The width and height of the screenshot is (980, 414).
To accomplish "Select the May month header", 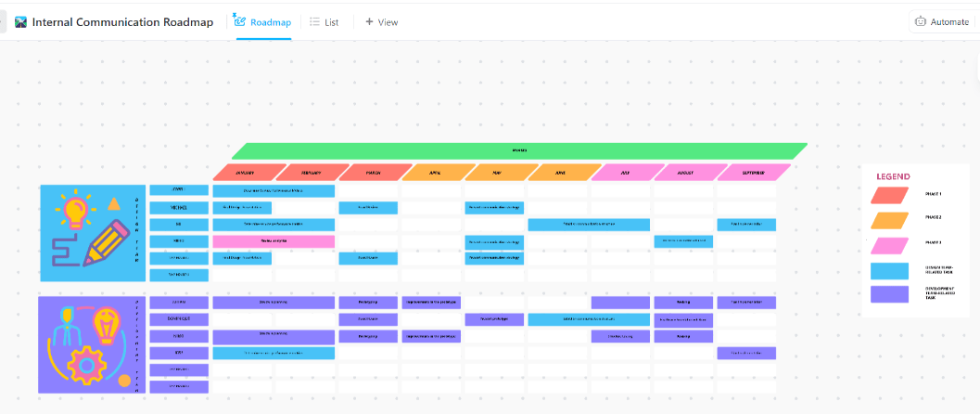I will (502, 172).
